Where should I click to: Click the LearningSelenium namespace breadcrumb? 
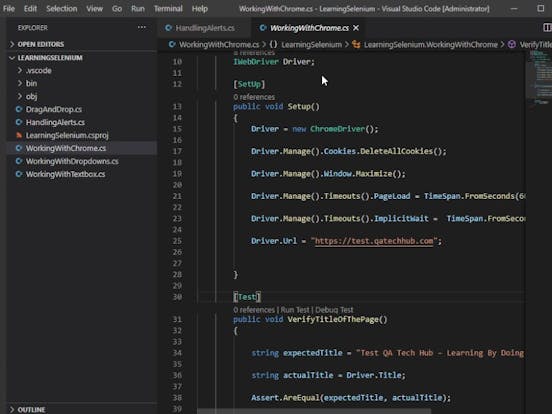(x=312, y=45)
